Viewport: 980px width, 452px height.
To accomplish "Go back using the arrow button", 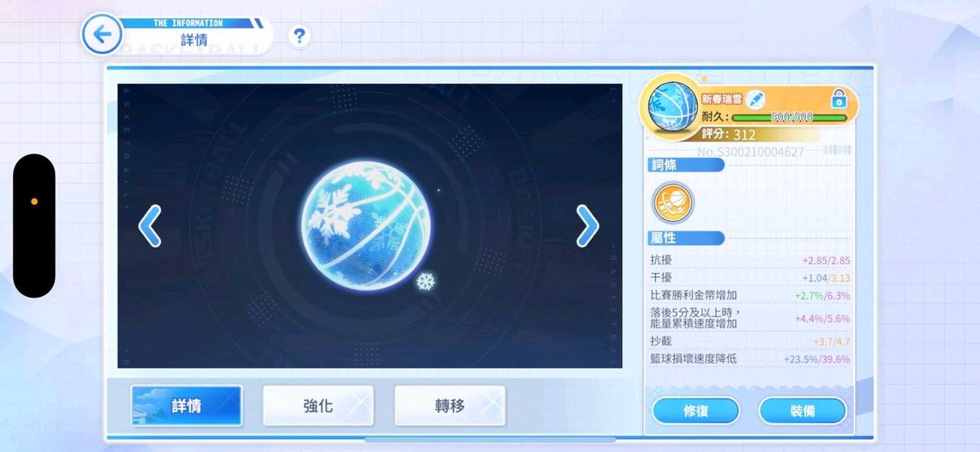I will 102,34.
